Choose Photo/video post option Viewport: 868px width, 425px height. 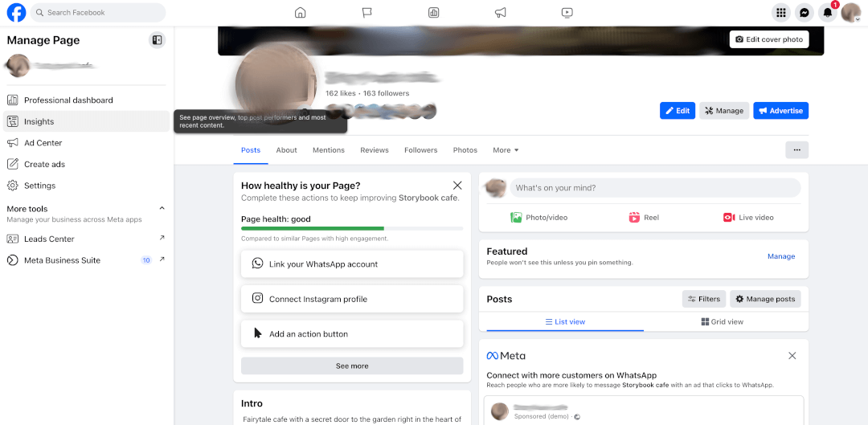pyautogui.click(x=538, y=218)
